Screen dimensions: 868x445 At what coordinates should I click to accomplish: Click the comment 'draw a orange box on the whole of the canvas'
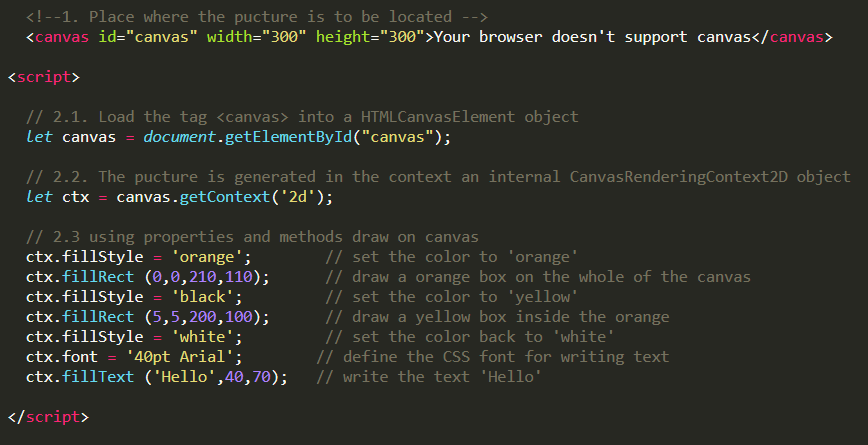click(x=538, y=277)
